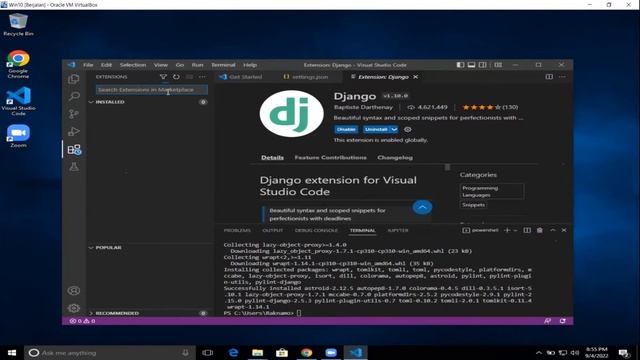Open the Feature Contributions tab
Image resolution: width=640 pixels, height=360 pixels.
click(x=331, y=158)
